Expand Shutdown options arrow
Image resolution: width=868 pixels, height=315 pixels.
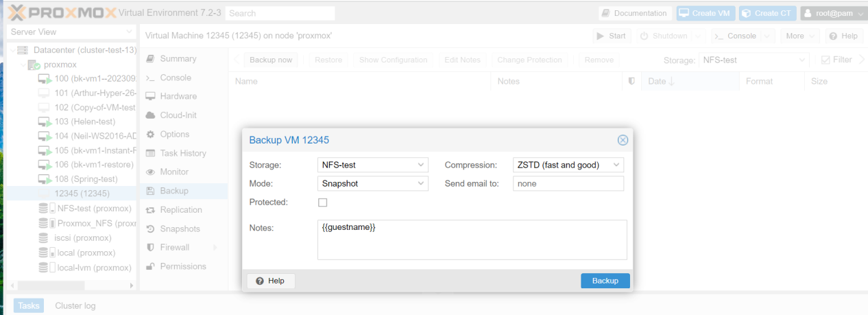click(x=698, y=36)
